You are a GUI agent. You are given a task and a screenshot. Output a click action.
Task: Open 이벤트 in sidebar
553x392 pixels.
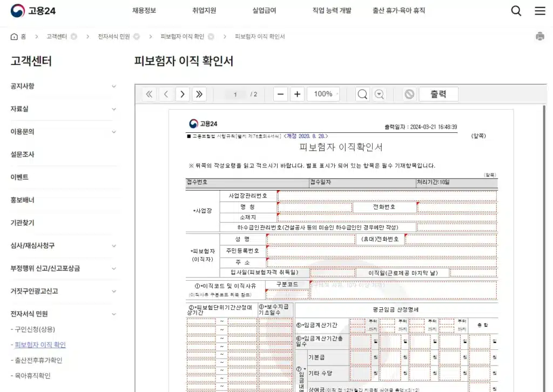[x=19, y=177]
